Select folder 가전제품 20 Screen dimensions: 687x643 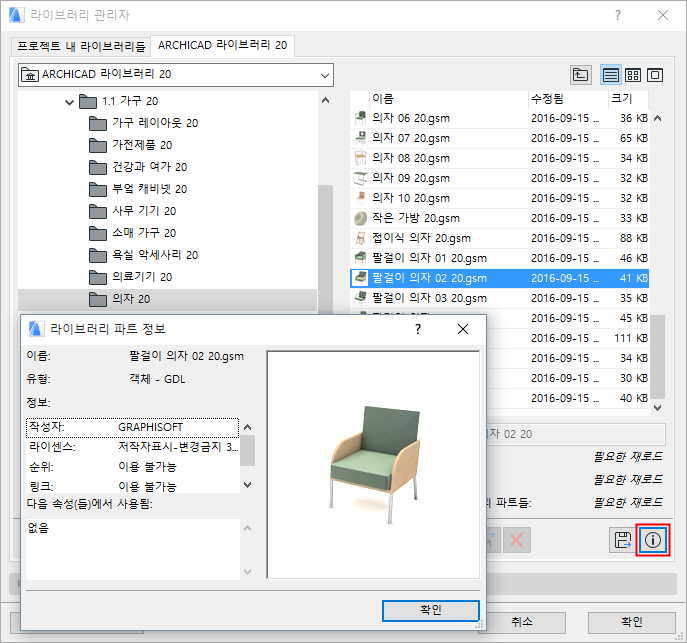tap(131, 145)
